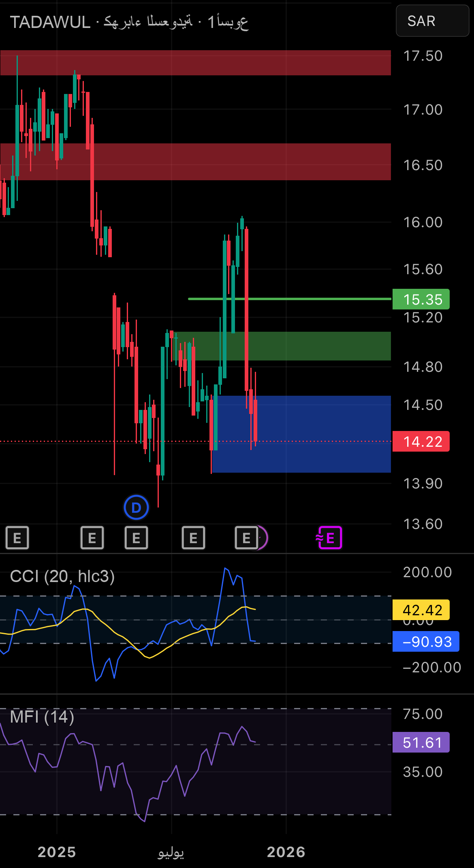The image size is (474, 868).
Task: Open the SAR currency selector
Action: point(432,21)
